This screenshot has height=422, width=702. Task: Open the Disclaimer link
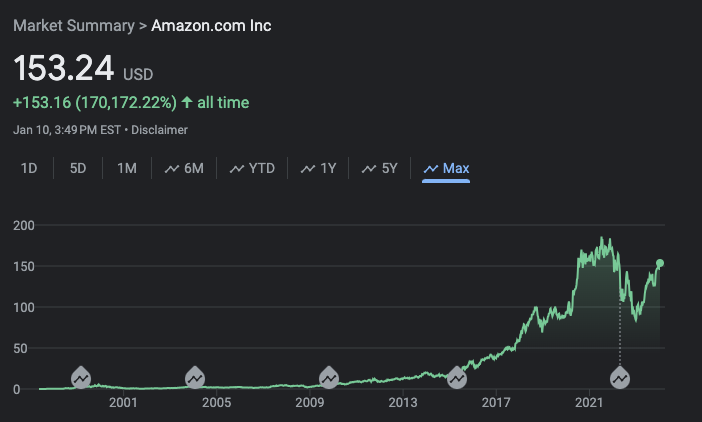click(x=160, y=129)
